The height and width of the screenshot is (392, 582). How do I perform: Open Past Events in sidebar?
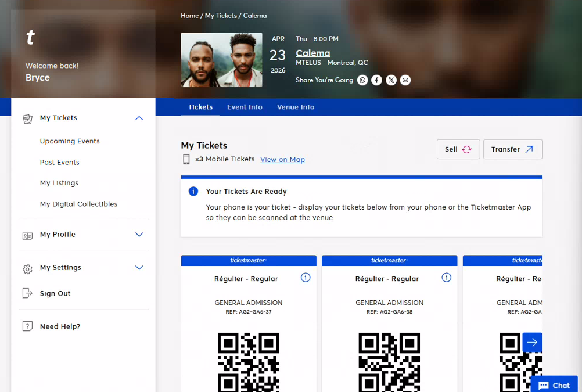59,162
